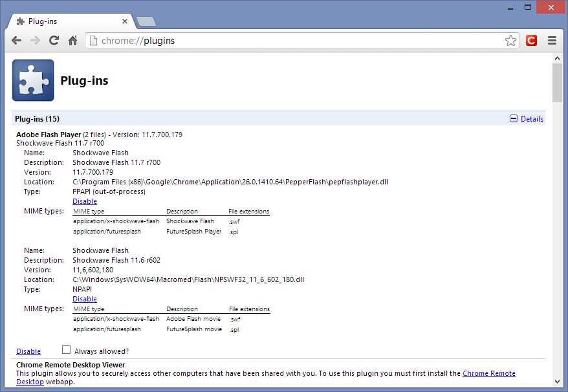Screen dimensions: 568x392
Task: Click 'PPAPI (out-of-process)' type text
Action: (109, 191)
